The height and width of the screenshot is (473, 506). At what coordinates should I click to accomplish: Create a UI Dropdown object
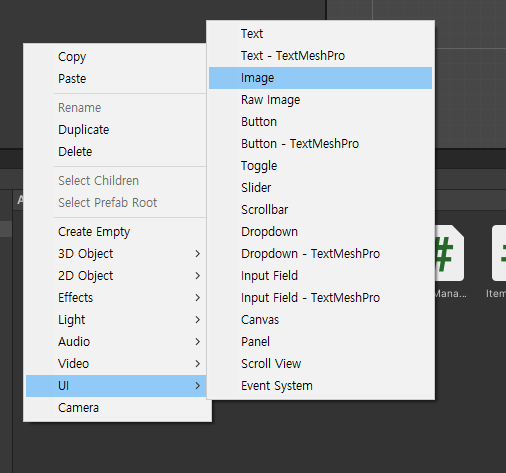(x=320, y=232)
